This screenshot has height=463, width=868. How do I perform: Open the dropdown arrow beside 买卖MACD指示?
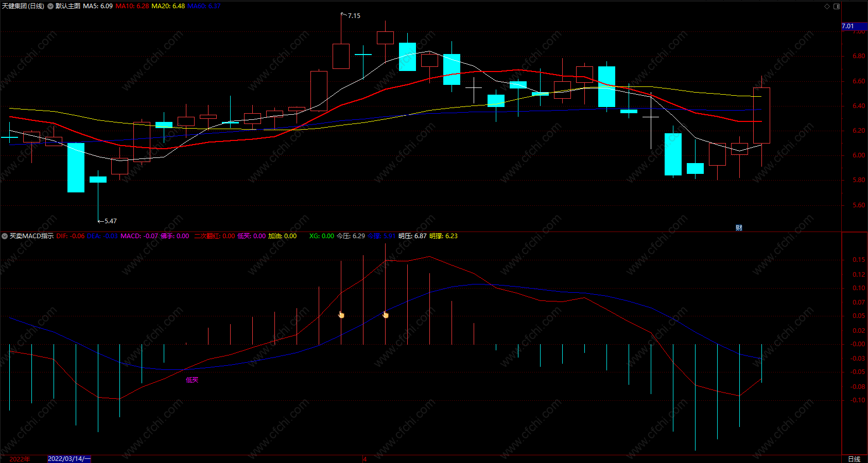click(x=5, y=236)
